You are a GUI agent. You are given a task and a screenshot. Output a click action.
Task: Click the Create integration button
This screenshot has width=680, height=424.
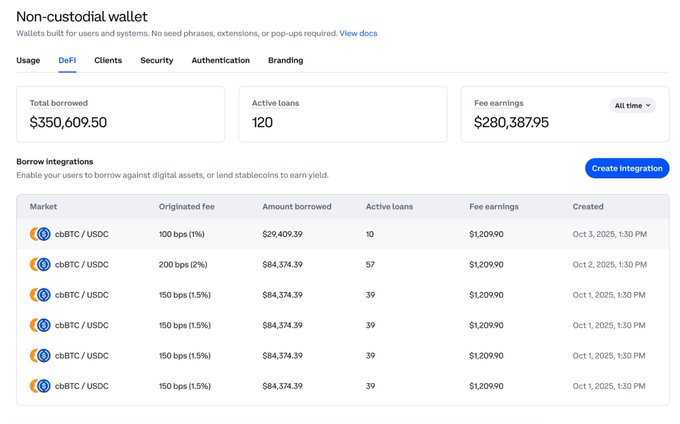point(627,168)
